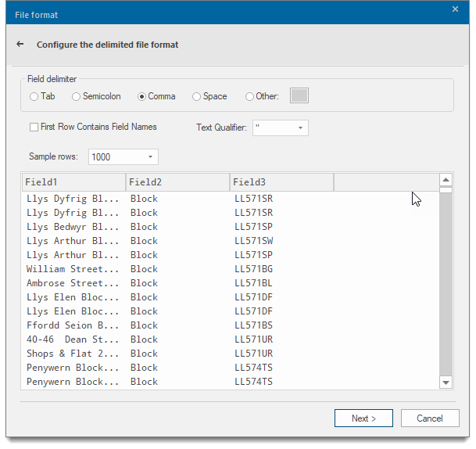Click the LL571SW postcode cell
This screenshot has width=476, height=449.
point(254,241)
